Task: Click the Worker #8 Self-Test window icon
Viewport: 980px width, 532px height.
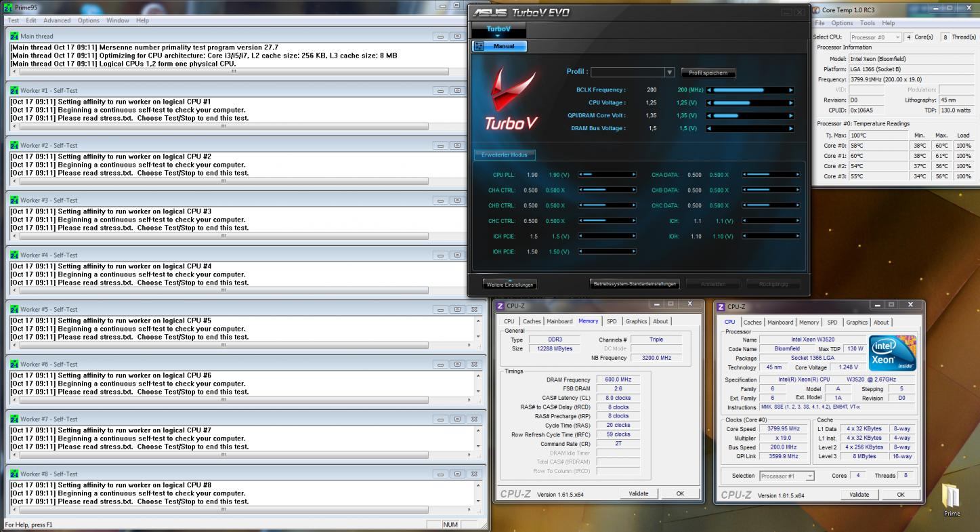Action: click(14, 474)
